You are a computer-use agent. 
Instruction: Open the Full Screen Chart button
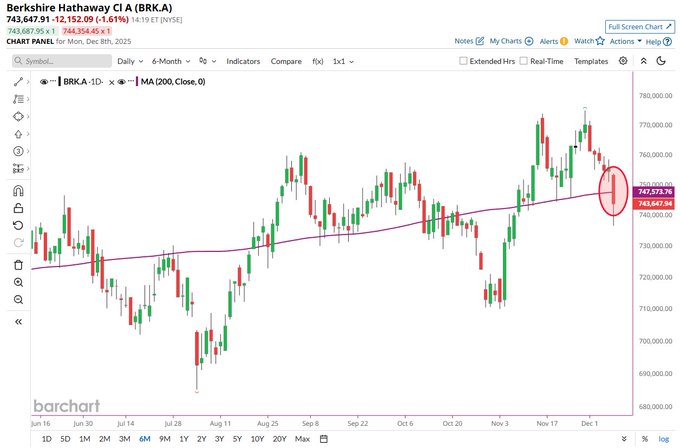click(640, 27)
